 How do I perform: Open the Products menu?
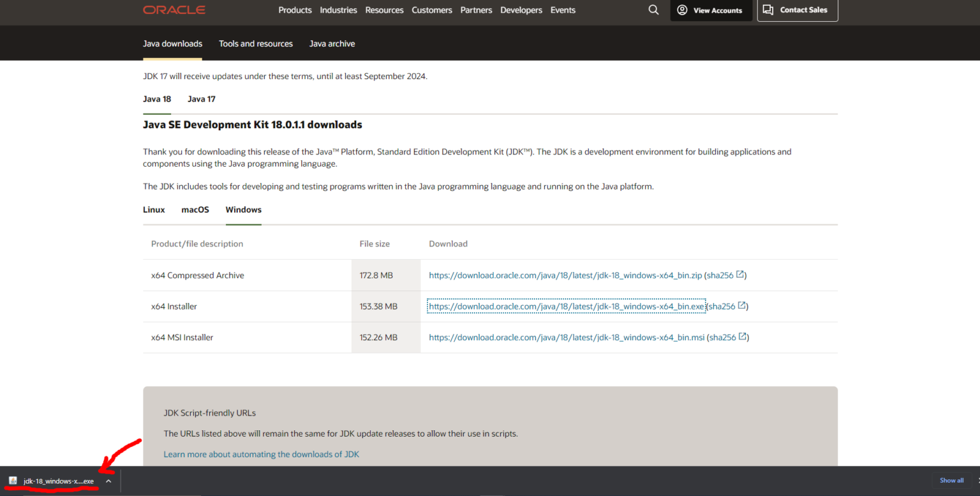[295, 10]
